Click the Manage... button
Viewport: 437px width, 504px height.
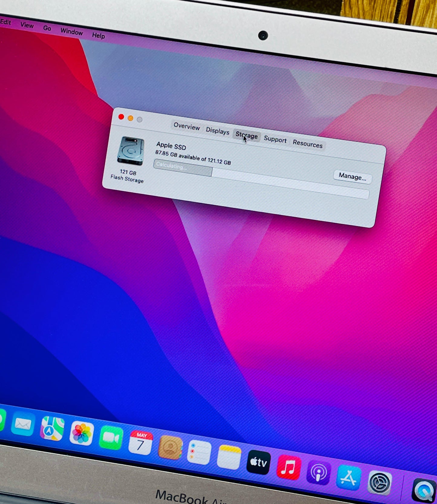pos(352,176)
